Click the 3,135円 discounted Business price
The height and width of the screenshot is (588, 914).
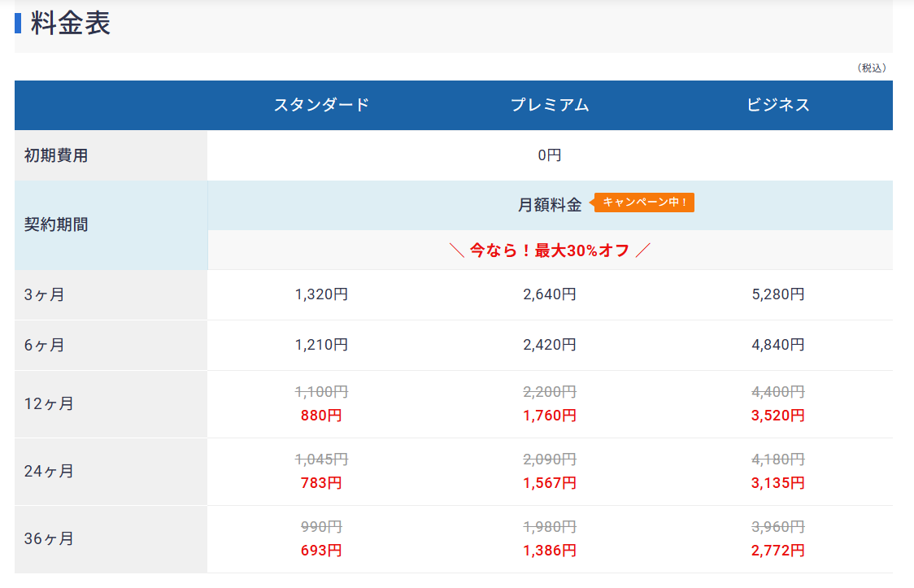pyautogui.click(x=778, y=483)
